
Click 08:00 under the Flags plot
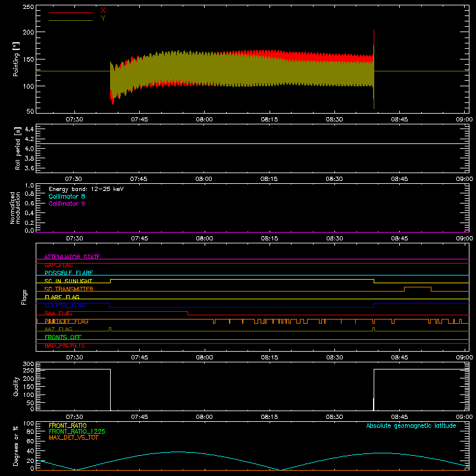(x=204, y=358)
